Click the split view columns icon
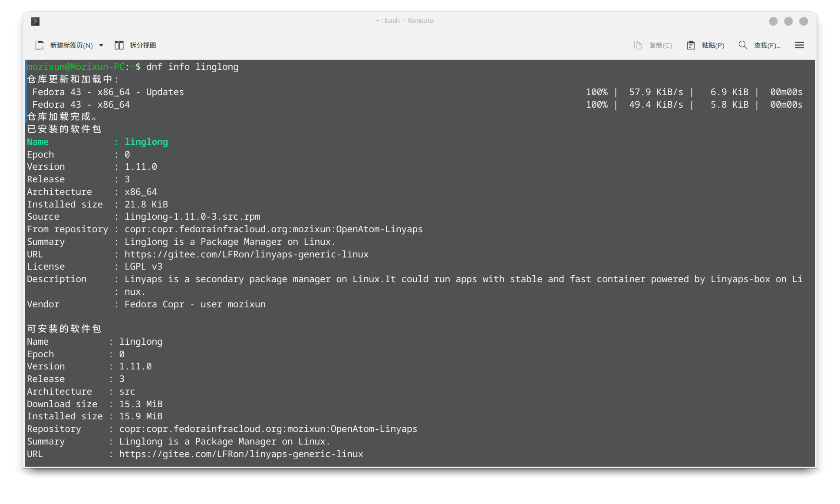 [x=119, y=45]
